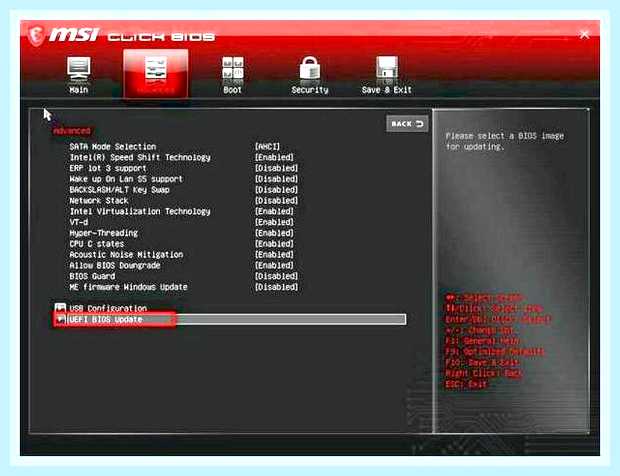
Task: Click the Advanced section heading
Action: [72, 131]
